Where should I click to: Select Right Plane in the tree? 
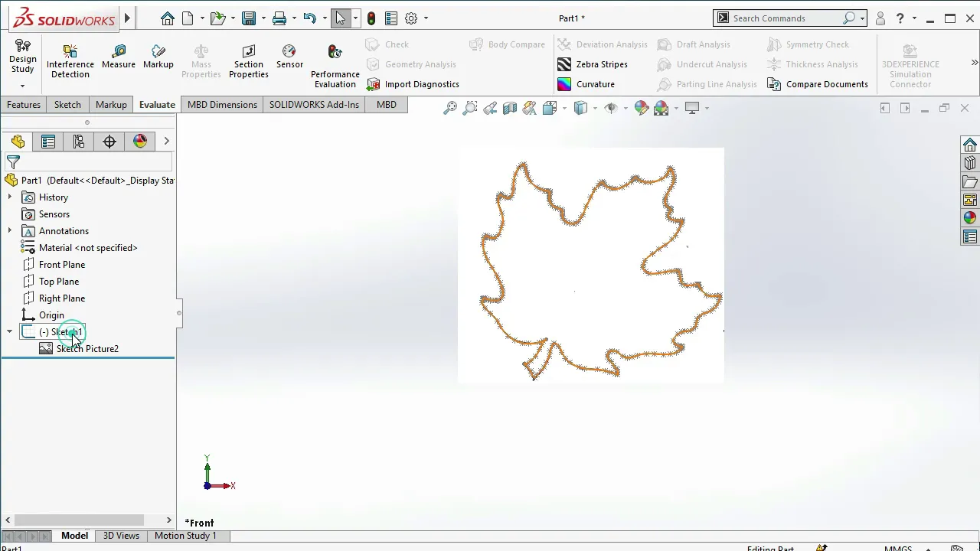[x=62, y=298]
